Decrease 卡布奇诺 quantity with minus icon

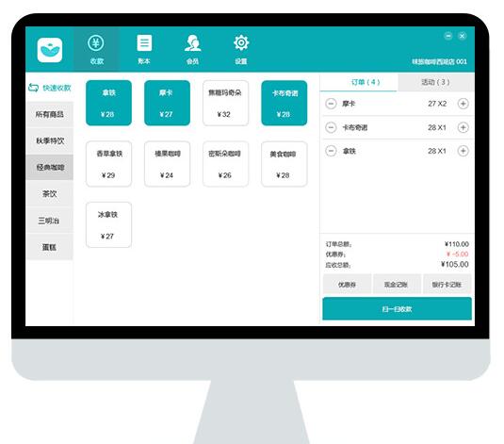[x=331, y=127]
